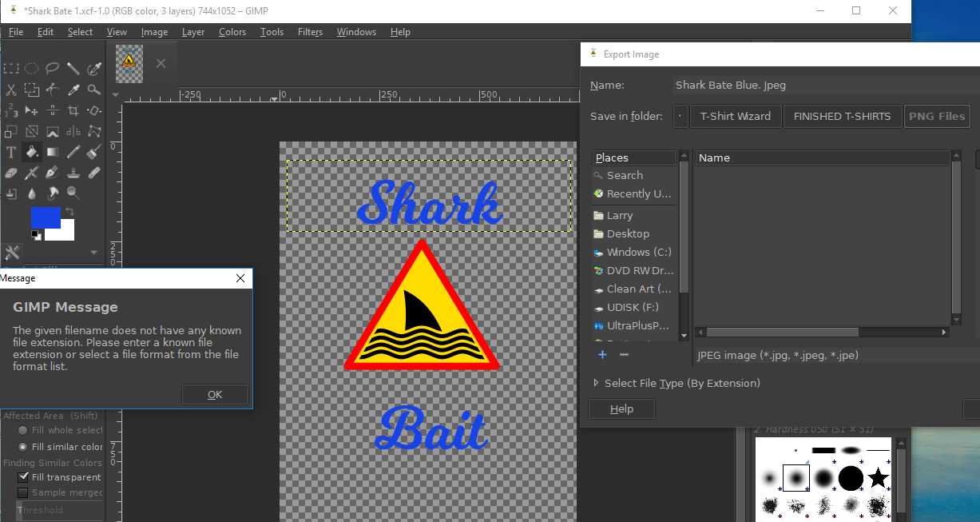Select the Smudge tool
This screenshot has height=522, width=980.
[53, 193]
